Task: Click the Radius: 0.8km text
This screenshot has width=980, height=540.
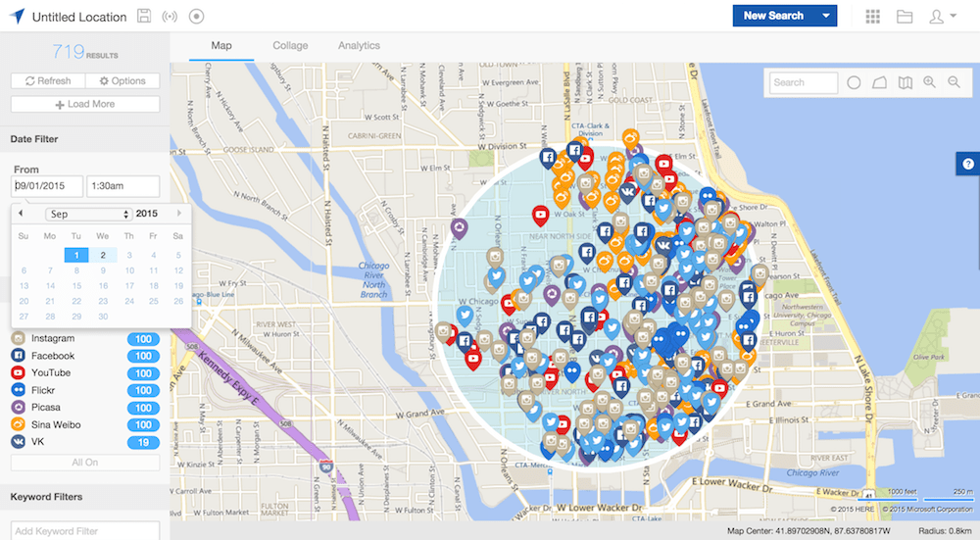Action: (945, 531)
